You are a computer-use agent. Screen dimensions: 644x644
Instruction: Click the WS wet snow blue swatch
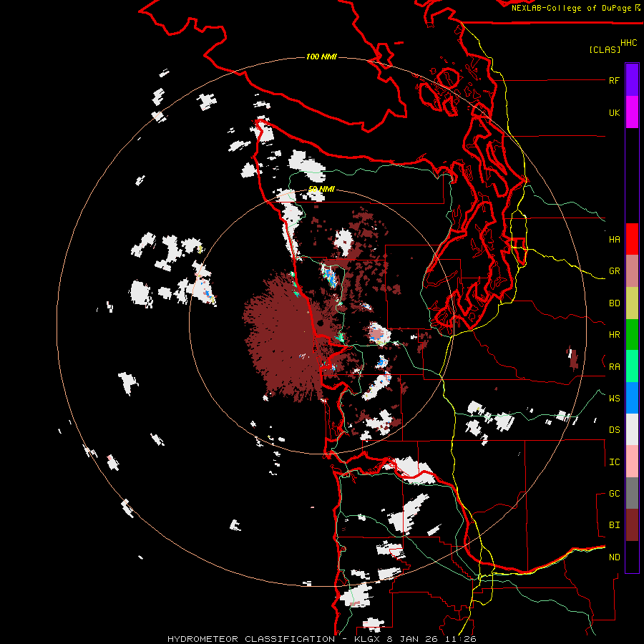632,398
